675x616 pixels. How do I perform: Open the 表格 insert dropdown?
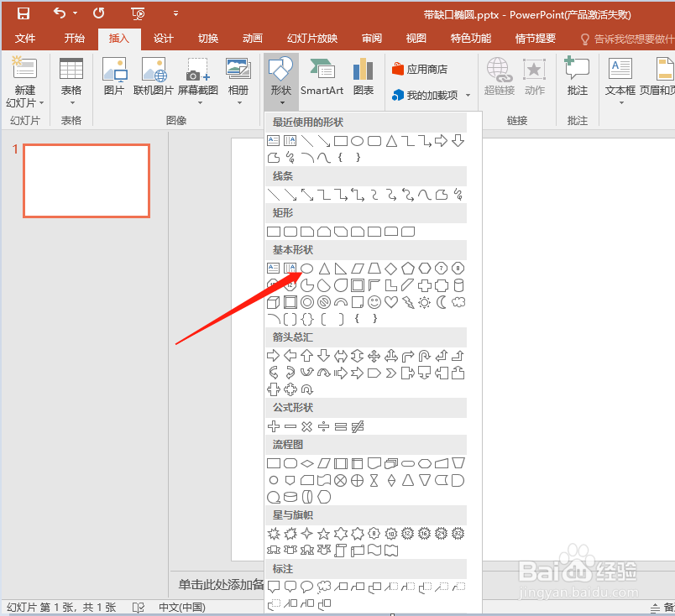71,81
